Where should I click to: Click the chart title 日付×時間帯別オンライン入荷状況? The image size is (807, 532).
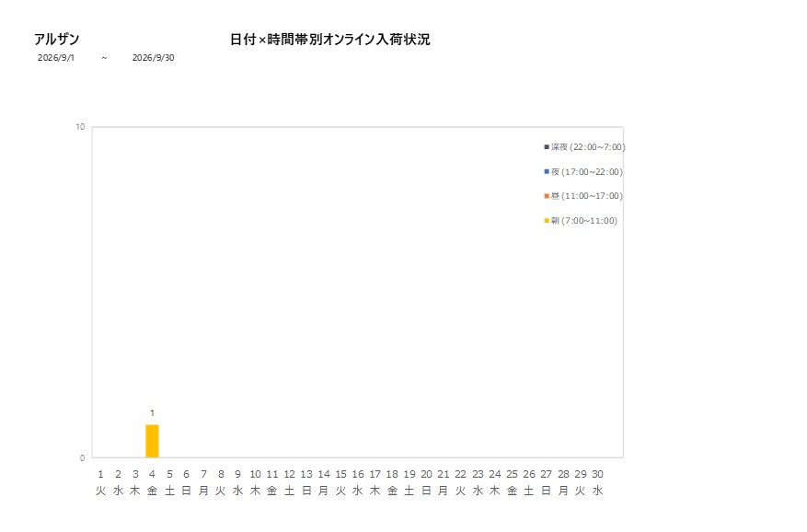[330, 40]
